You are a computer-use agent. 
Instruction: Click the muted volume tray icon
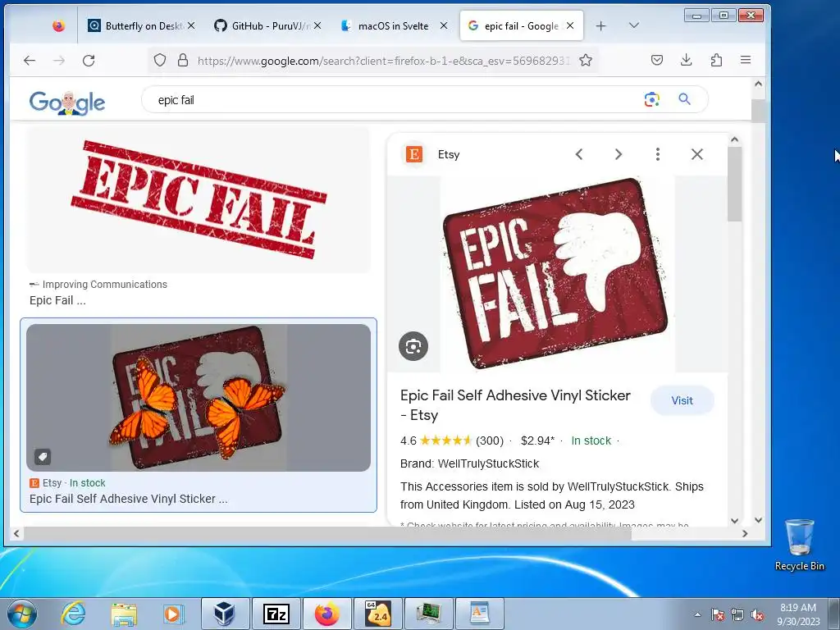tap(757, 615)
